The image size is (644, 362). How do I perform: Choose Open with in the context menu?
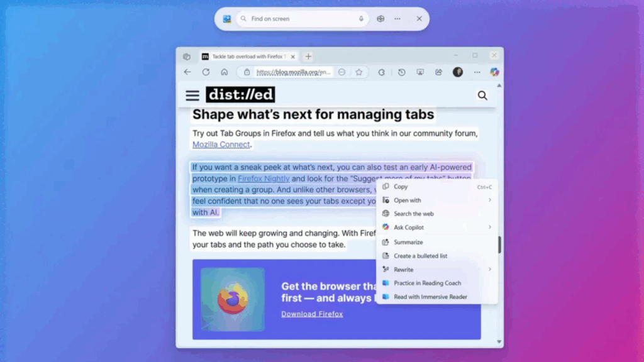(437, 200)
